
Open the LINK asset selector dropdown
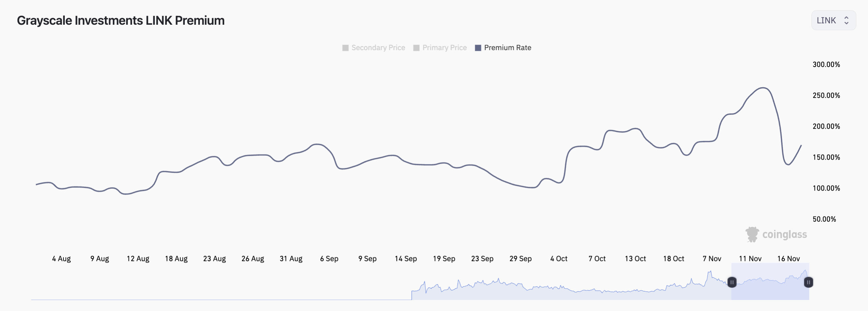[833, 21]
